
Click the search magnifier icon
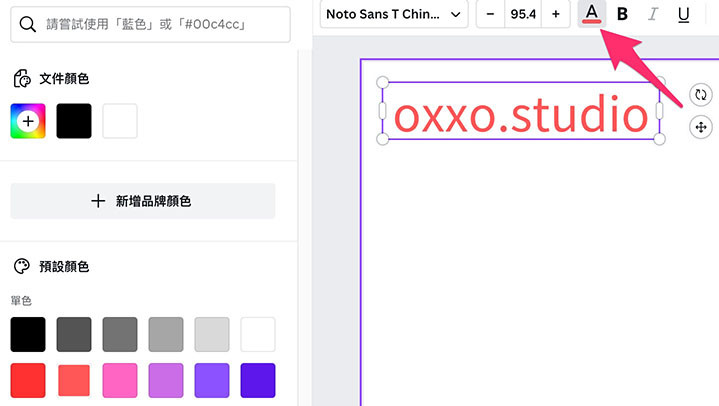[28, 24]
